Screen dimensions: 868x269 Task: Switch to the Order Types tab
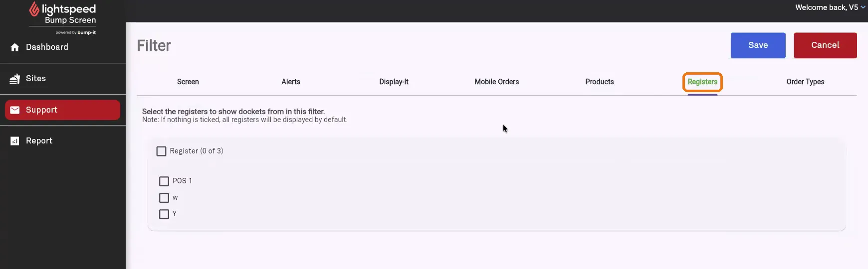tap(805, 82)
